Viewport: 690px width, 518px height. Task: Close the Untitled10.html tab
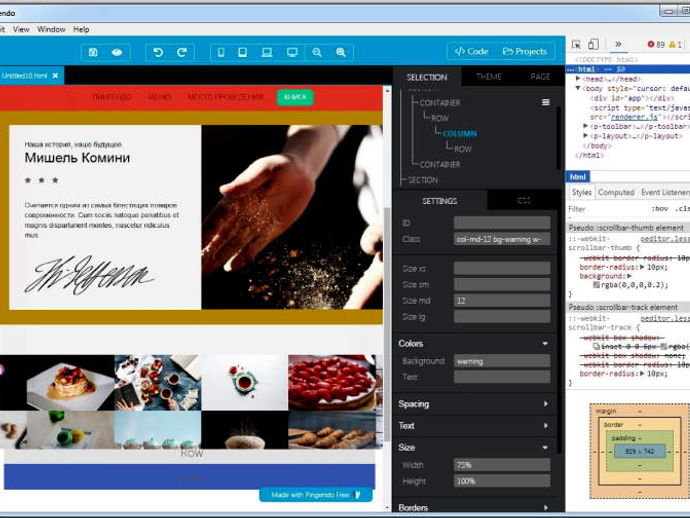click(x=55, y=76)
